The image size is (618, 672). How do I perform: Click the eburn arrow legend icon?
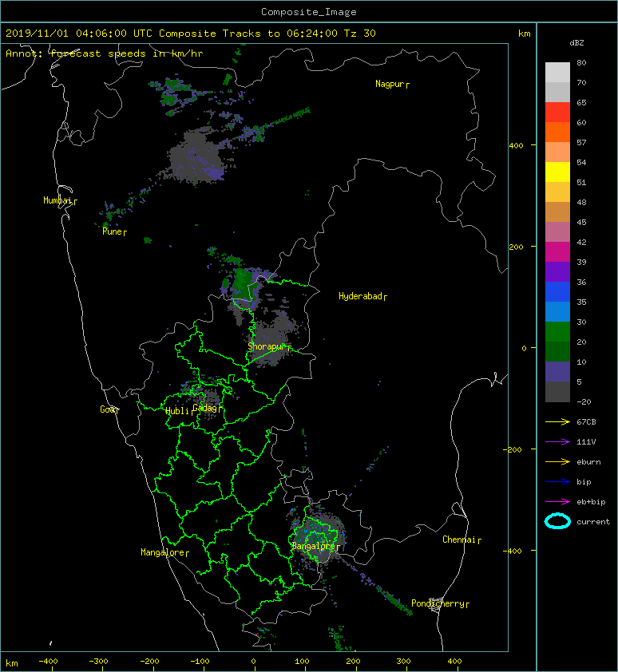[557, 462]
